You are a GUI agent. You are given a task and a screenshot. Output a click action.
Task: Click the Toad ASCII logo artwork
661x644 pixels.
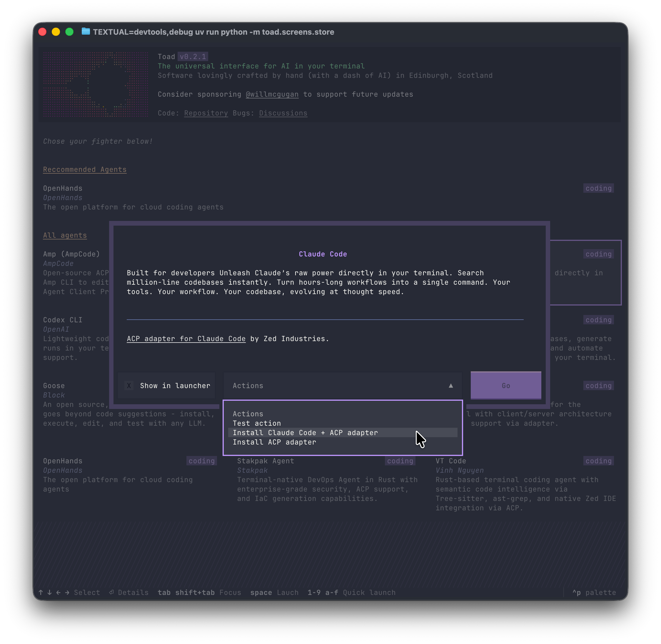(96, 84)
